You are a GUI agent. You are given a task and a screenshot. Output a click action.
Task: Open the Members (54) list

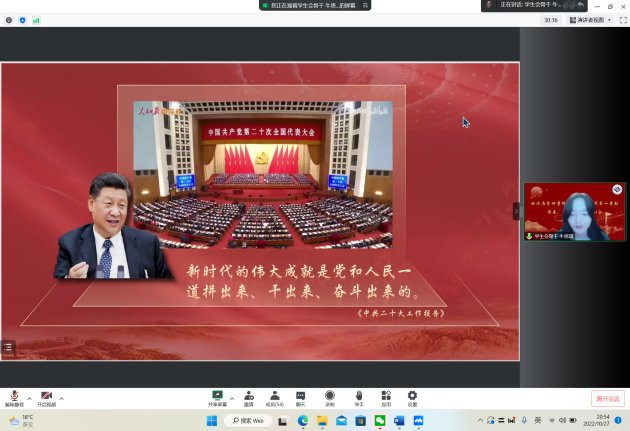[x=274, y=396]
